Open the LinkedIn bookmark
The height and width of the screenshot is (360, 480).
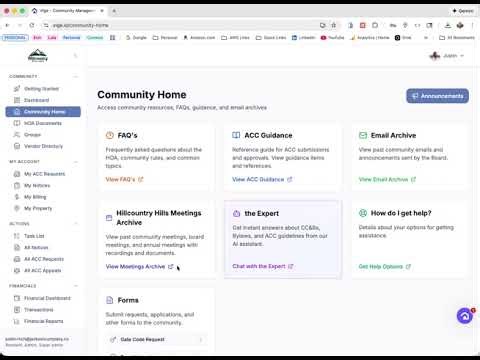click(303, 38)
